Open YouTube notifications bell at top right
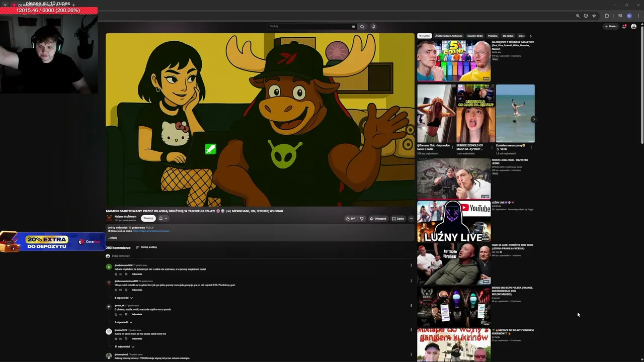This screenshot has width=644, height=362. tap(624, 26)
